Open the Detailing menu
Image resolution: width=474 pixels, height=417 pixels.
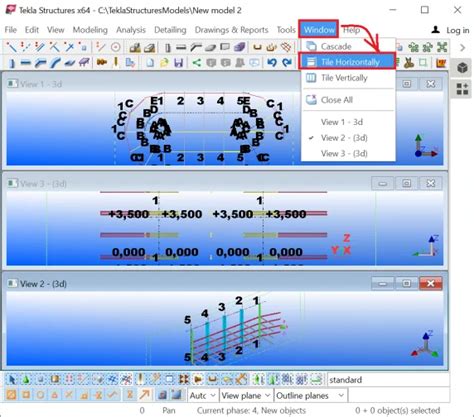170,30
